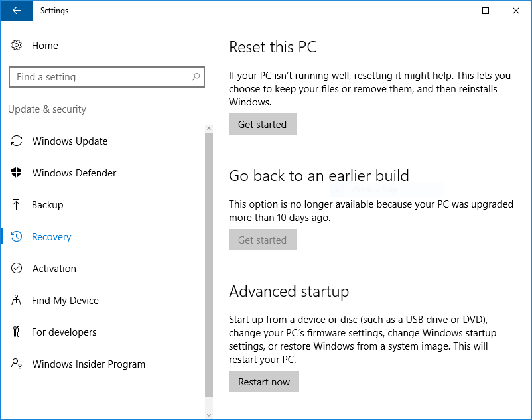Click the Find My Device person icon
Viewport: 532px width, 420px height.
[17, 301]
